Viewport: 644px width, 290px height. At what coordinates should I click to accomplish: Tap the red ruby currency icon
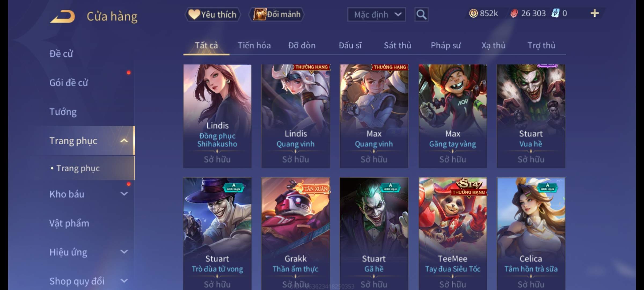coord(514,13)
